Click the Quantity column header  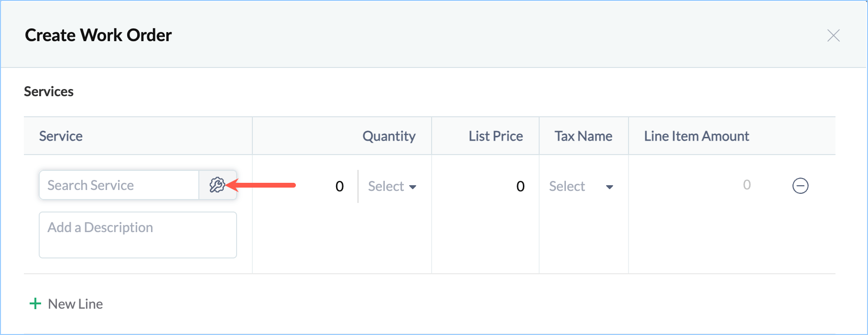[x=389, y=136]
